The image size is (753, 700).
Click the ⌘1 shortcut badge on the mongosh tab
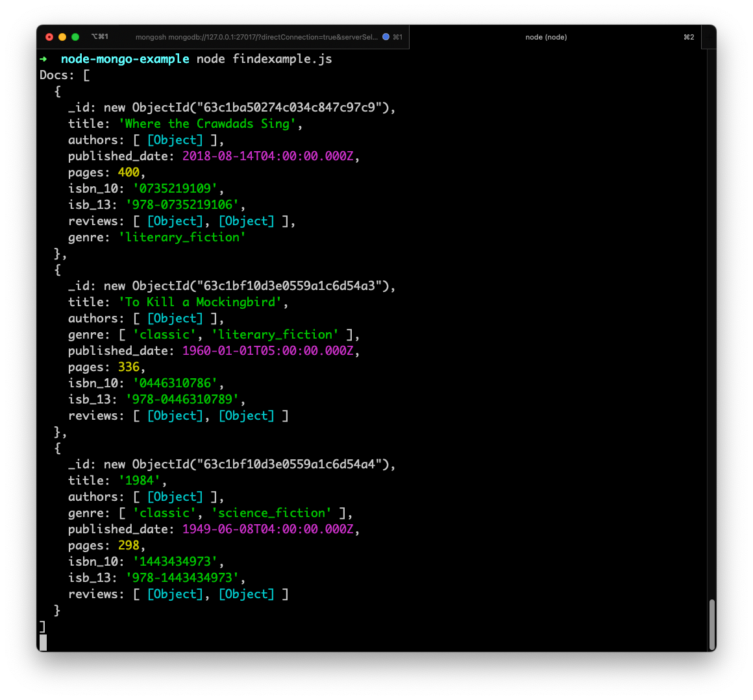pos(398,37)
